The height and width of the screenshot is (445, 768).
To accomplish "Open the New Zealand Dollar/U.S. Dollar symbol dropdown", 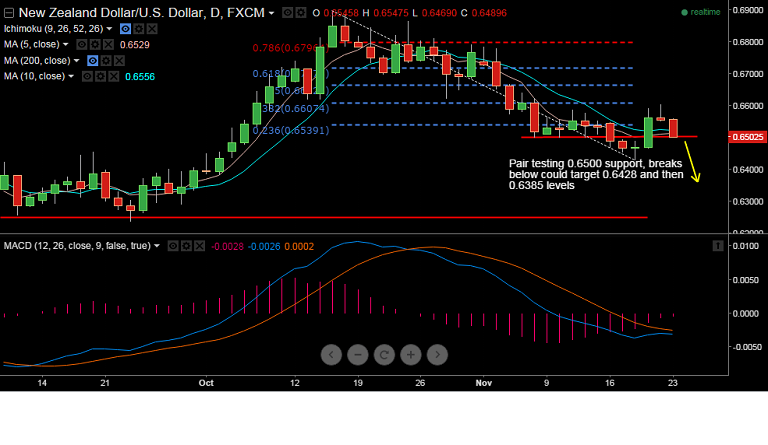I will [271, 13].
